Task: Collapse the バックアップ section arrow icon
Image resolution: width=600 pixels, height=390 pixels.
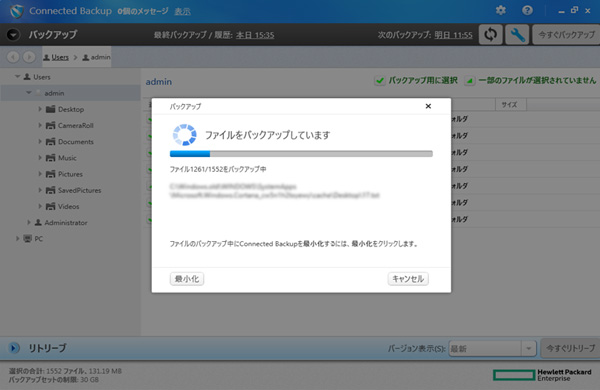Action: pyautogui.click(x=13, y=35)
